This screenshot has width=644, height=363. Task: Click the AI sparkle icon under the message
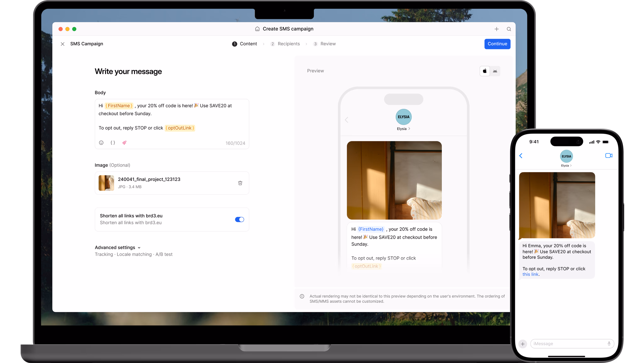click(x=125, y=143)
